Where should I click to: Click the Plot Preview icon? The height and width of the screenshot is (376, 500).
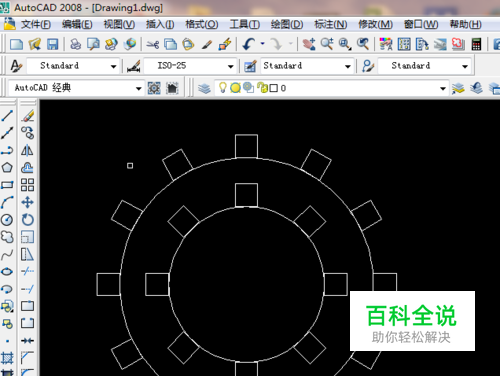coord(93,44)
